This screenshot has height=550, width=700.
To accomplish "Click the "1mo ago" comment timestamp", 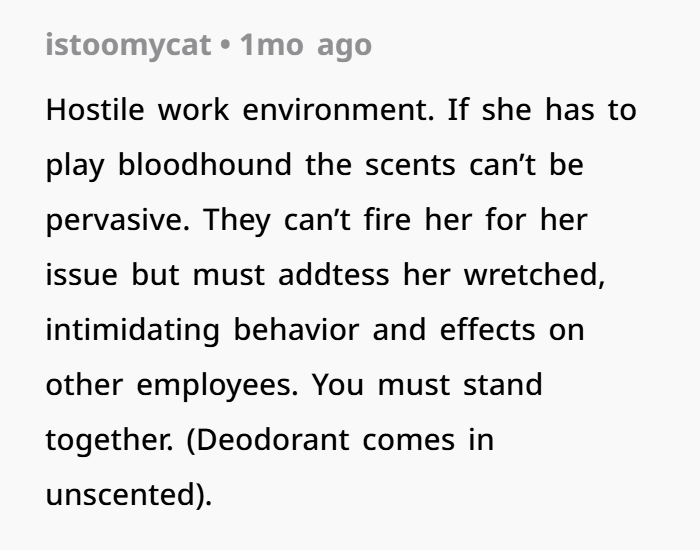I will 306,45.
